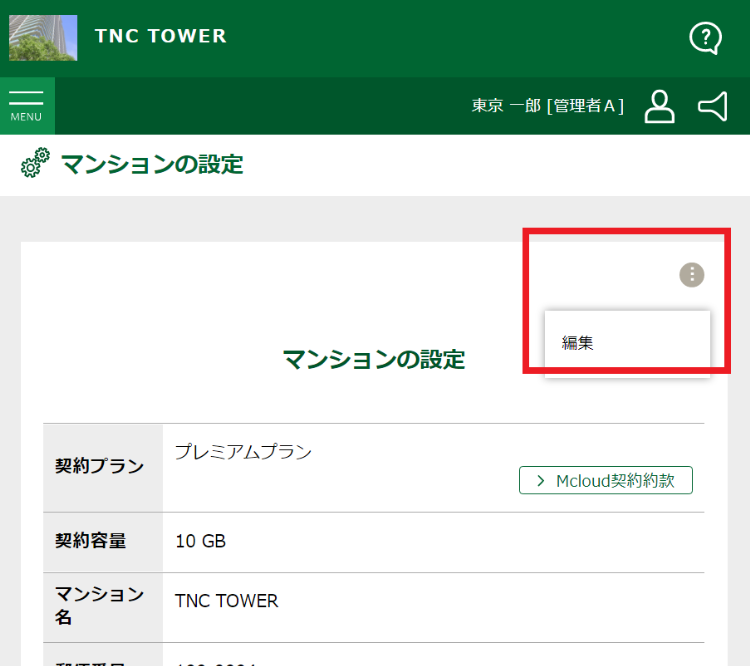Screen dimensions: 750x666
Task: Click the マンションの設定 page title beside the gears
Action: coord(152,164)
